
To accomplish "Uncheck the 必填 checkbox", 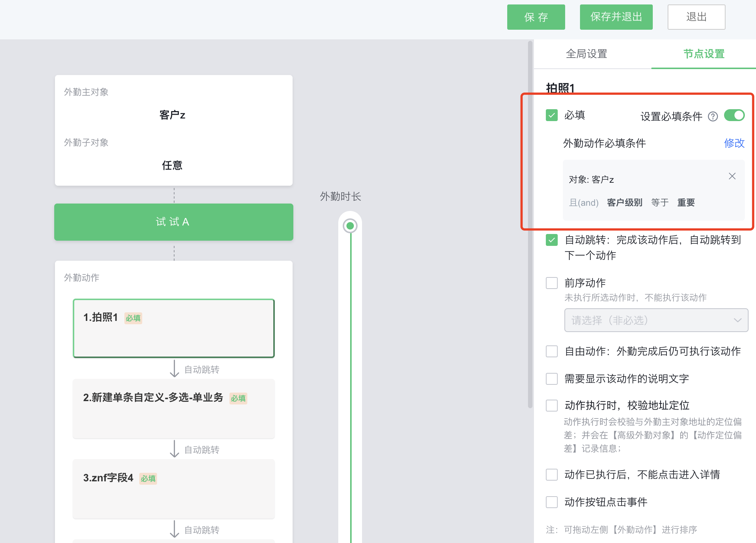I will [x=551, y=115].
